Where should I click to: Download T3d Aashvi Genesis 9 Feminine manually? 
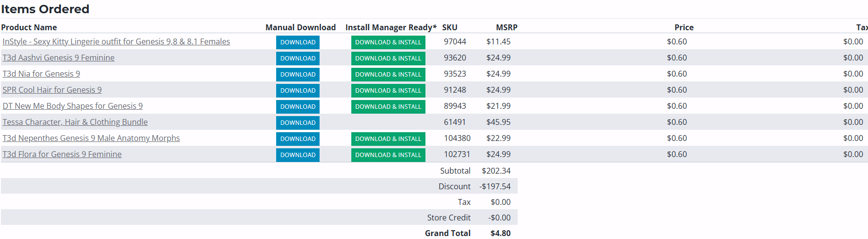point(298,58)
